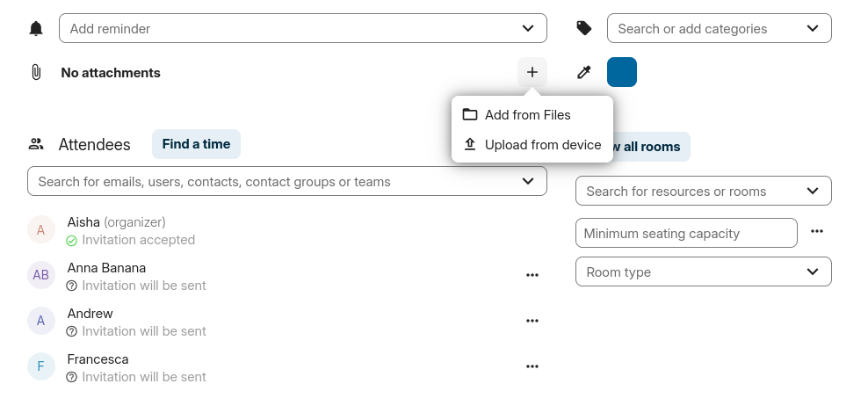Click the Minimum seating capacity field
The height and width of the screenshot is (420, 868).
tap(685, 234)
